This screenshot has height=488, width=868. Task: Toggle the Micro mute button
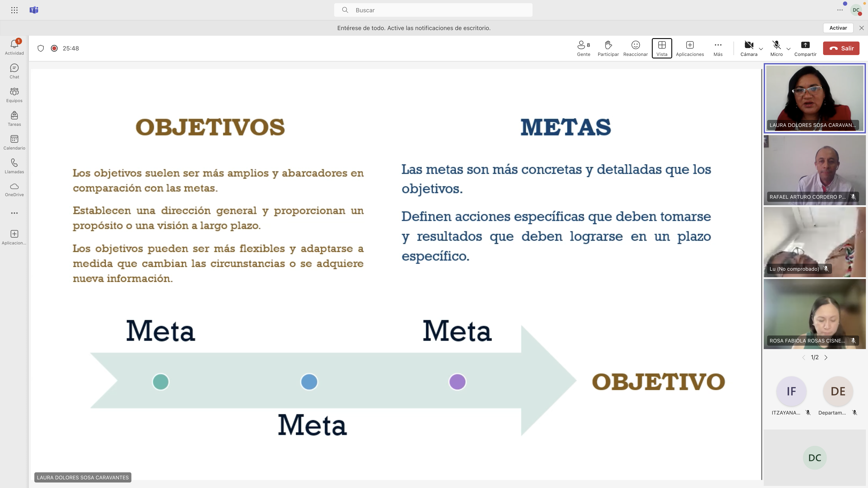[776, 48]
